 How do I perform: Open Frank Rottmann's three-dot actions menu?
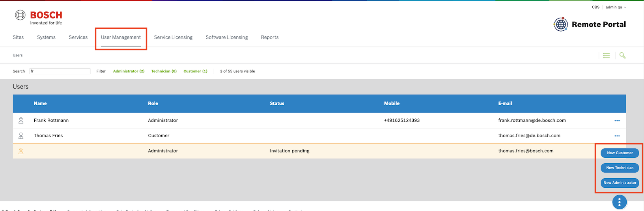[x=617, y=121]
